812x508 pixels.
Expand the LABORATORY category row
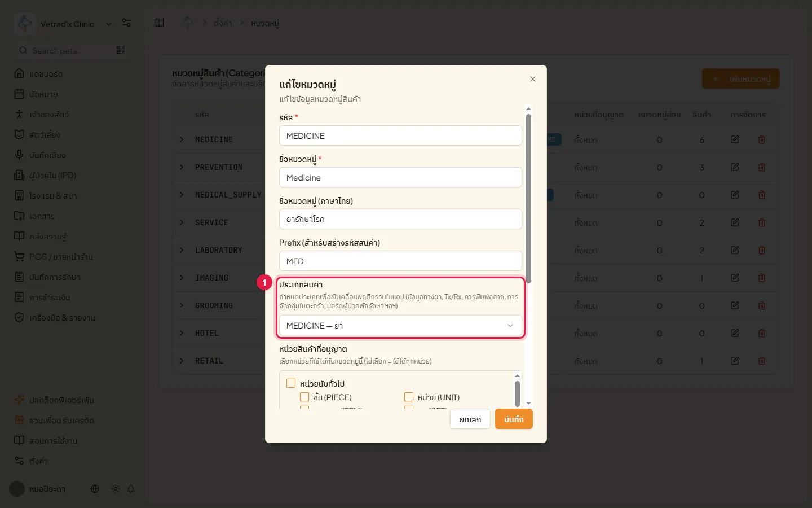point(182,250)
